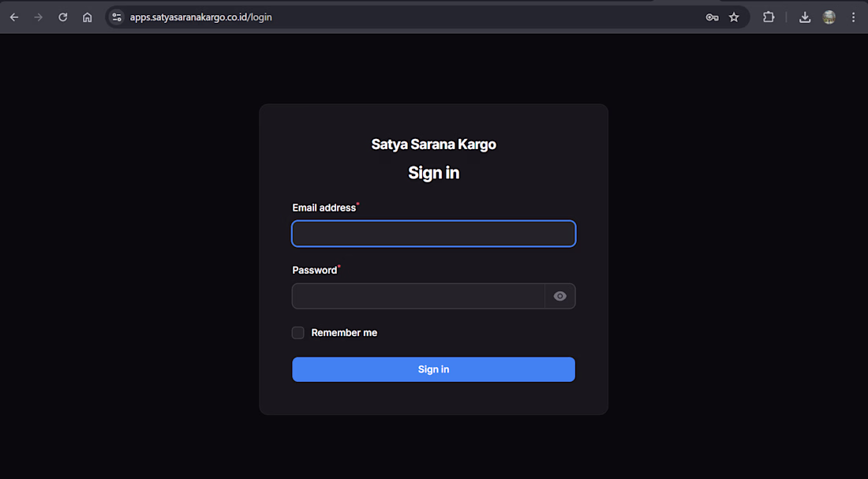Click the browser forward arrow

coord(38,17)
